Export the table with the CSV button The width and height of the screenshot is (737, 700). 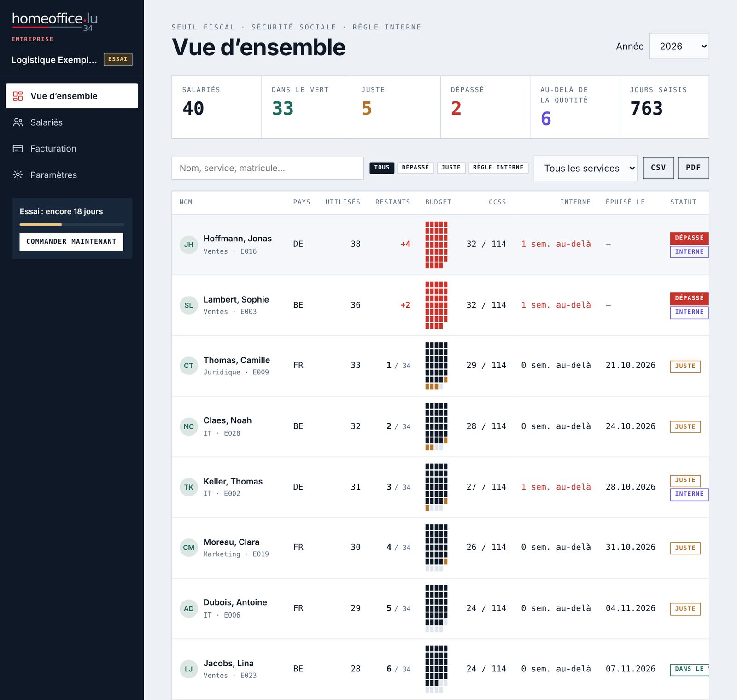658,168
